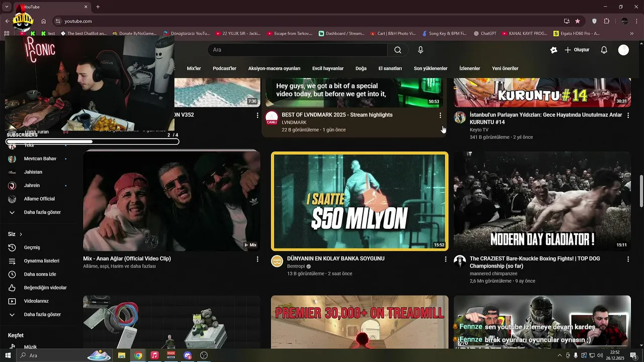Open Allame Official subscription

click(39, 199)
